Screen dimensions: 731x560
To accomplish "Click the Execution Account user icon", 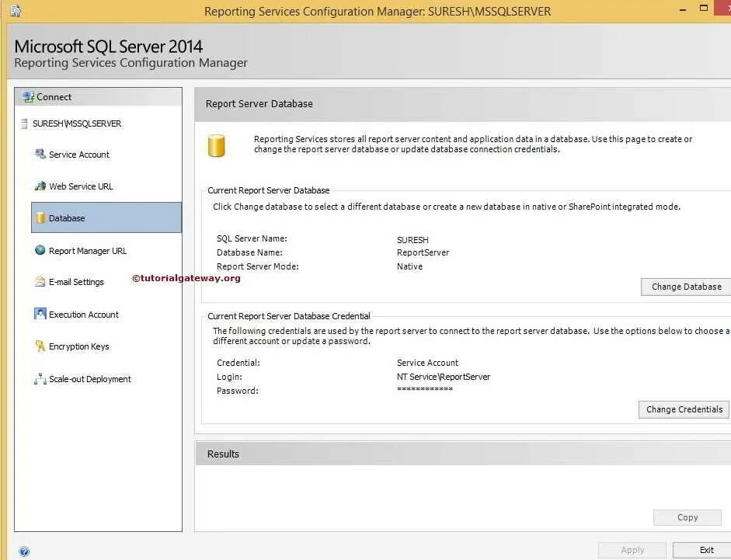I will pos(40,314).
